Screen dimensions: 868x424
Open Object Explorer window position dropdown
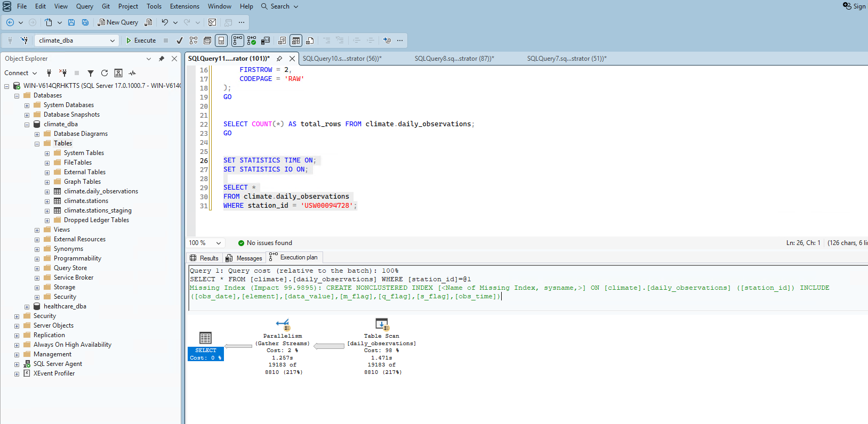[149, 59]
